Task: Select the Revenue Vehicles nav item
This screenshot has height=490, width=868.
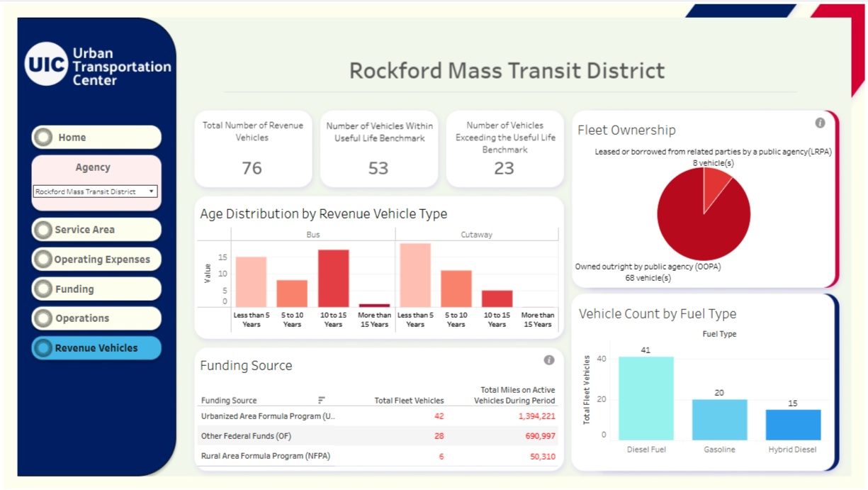Action: (x=96, y=348)
